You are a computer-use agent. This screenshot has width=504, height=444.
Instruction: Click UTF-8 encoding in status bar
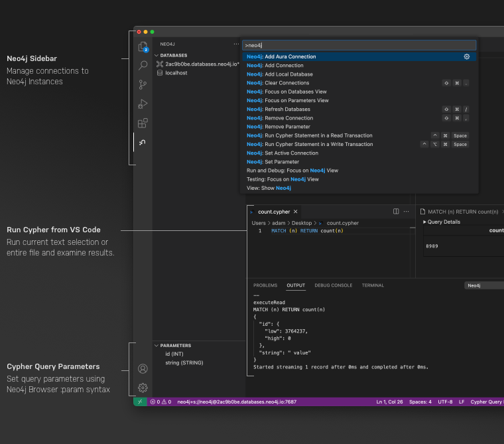tap(445, 402)
